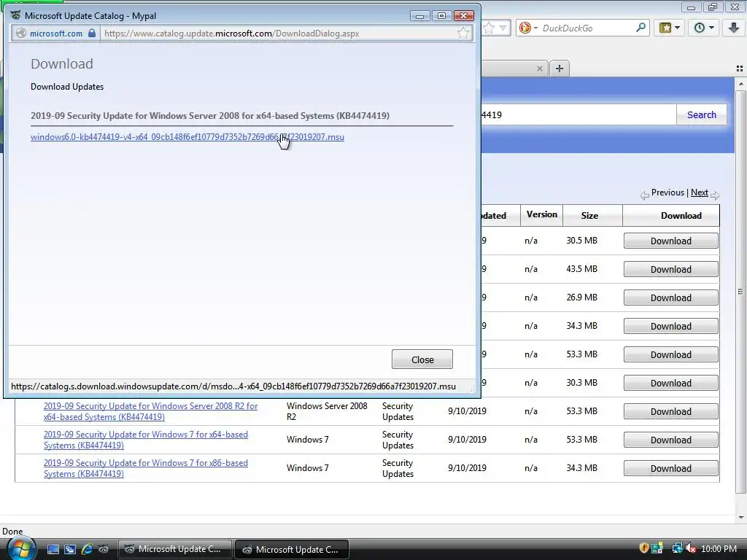
Task: Click the 10:00 PM clock in the system tray
Action: (719, 548)
